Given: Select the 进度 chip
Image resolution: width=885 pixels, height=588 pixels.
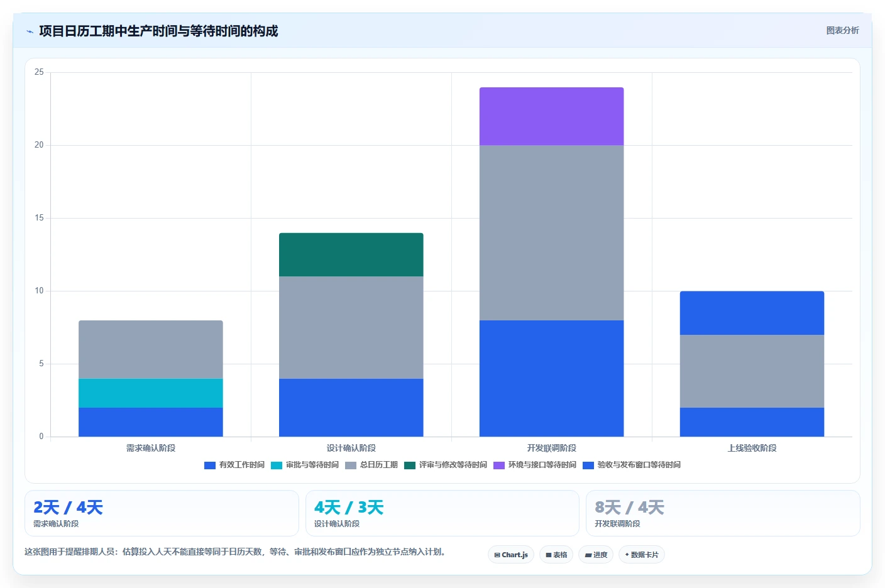Looking at the screenshot, I should 596,555.
